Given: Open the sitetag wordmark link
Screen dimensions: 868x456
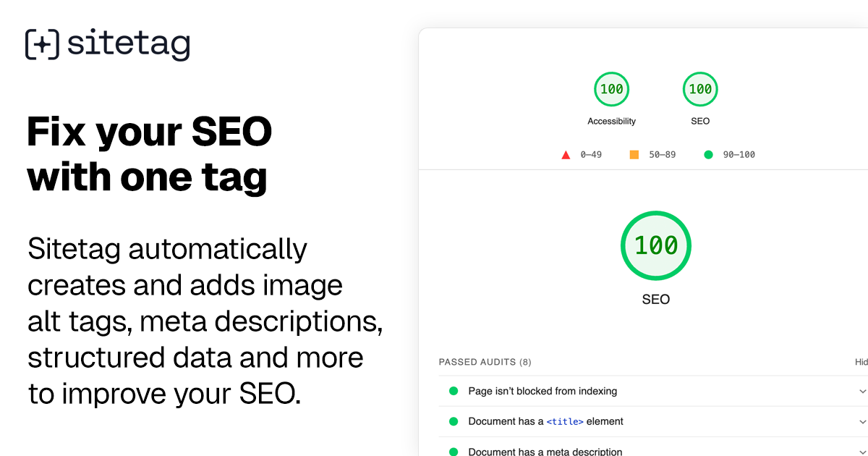Looking at the screenshot, I should [129, 43].
